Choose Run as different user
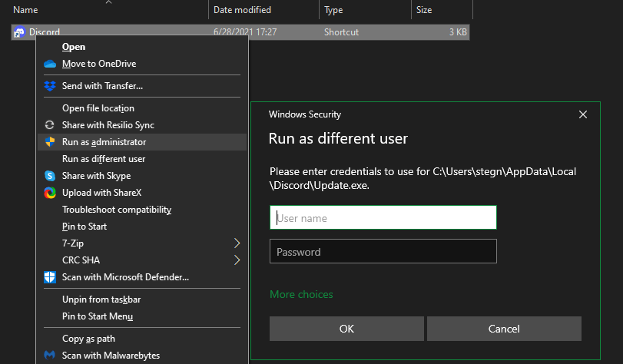 click(x=104, y=159)
